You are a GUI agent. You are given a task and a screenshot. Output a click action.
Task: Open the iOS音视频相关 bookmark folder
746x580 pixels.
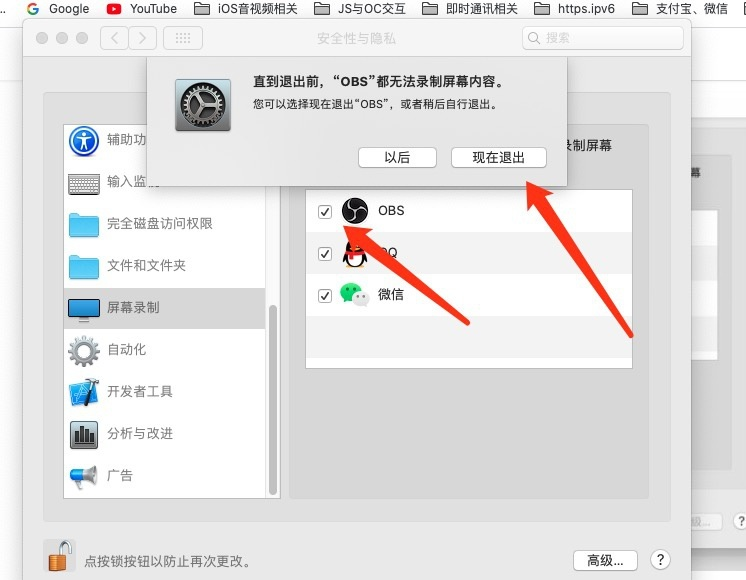pos(246,9)
